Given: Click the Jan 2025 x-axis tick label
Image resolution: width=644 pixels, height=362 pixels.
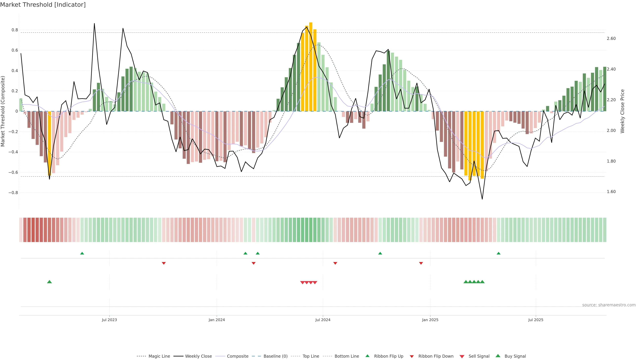Looking at the screenshot, I should pos(430,320).
